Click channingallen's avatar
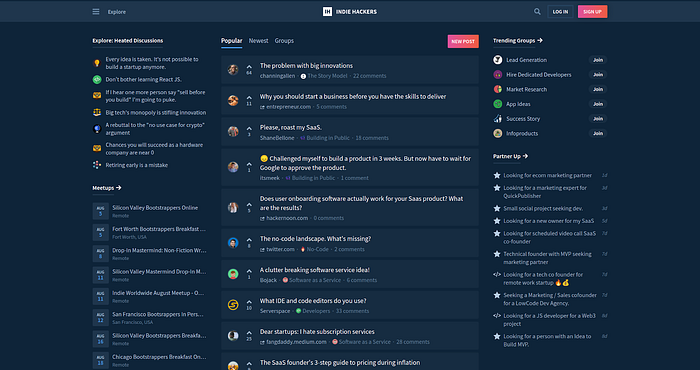The height and width of the screenshot is (370, 700). point(233,70)
